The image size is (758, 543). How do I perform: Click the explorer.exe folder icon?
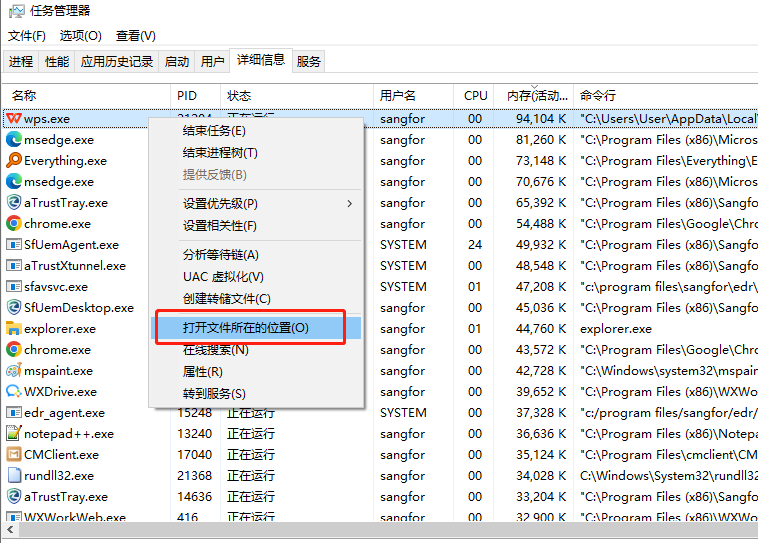[14, 329]
